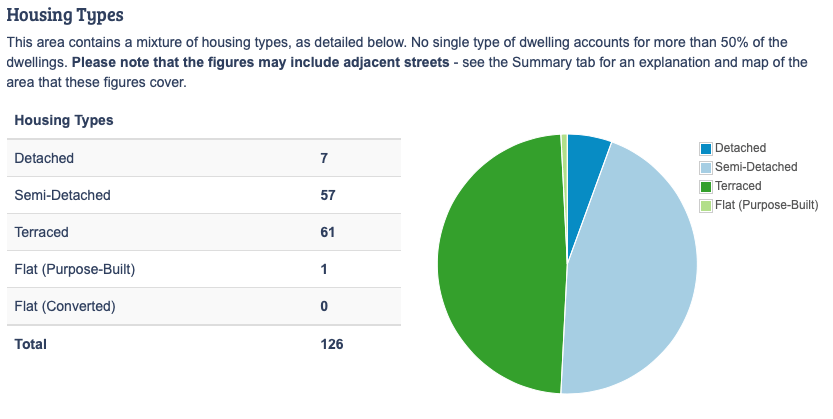The width and height of the screenshot is (833, 419).
Task: Click the Housing Types table header
Action: pyautogui.click(x=64, y=120)
